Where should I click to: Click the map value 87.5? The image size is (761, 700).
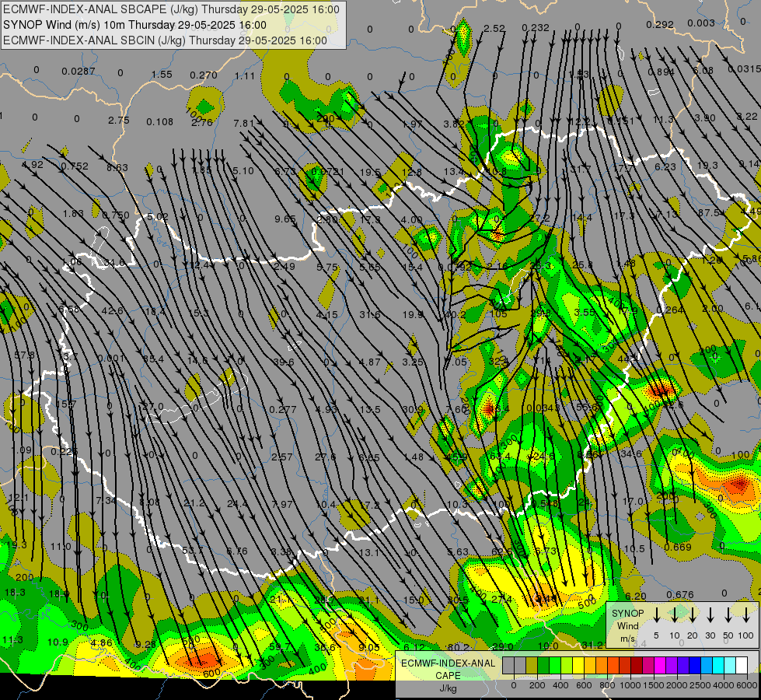pyautogui.click(x=709, y=213)
